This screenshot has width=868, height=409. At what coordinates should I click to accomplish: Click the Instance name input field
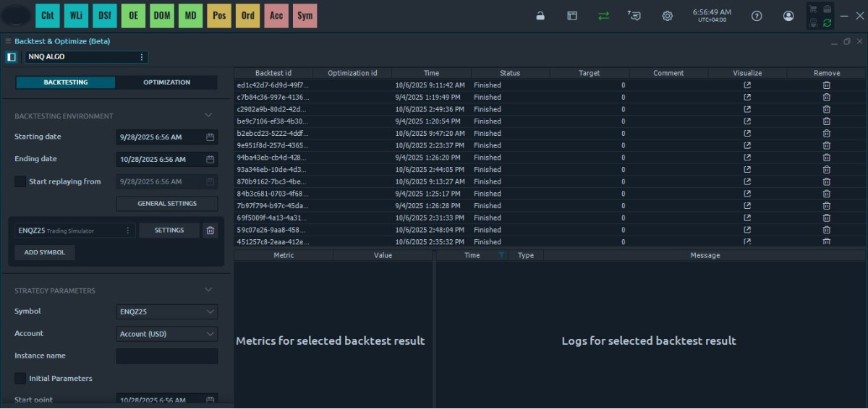166,356
